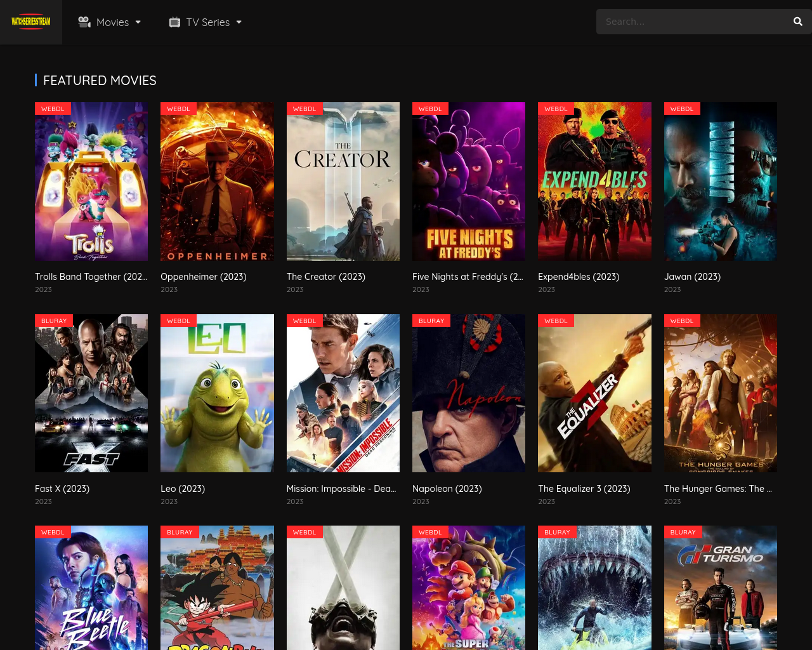Click the BLURAY badge on Napoleon poster
812x650 pixels.
pos(431,321)
